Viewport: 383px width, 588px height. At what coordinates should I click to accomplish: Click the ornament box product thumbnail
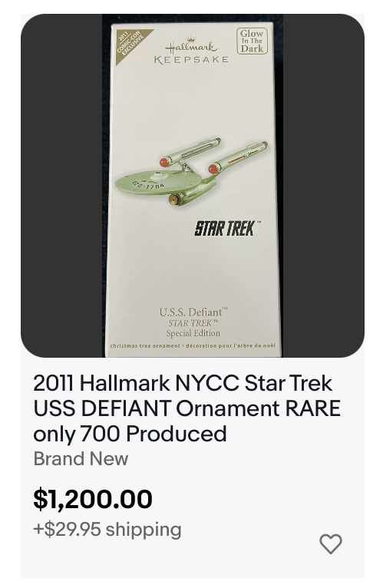[x=193, y=186]
